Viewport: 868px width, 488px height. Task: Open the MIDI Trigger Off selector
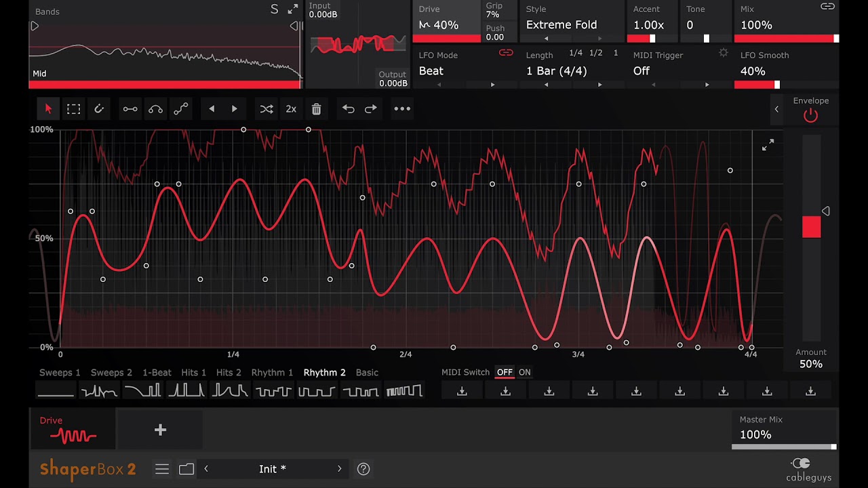pyautogui.click(x=642, y=71)
